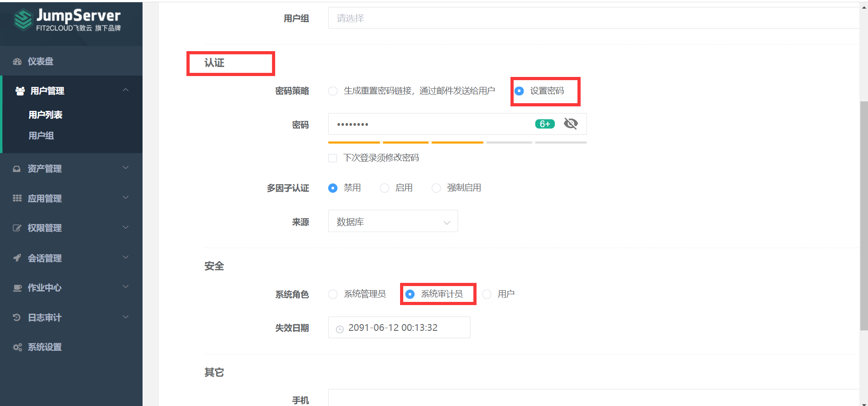
Task: Click the edit icon beside 权限管理
Action: 17,228
